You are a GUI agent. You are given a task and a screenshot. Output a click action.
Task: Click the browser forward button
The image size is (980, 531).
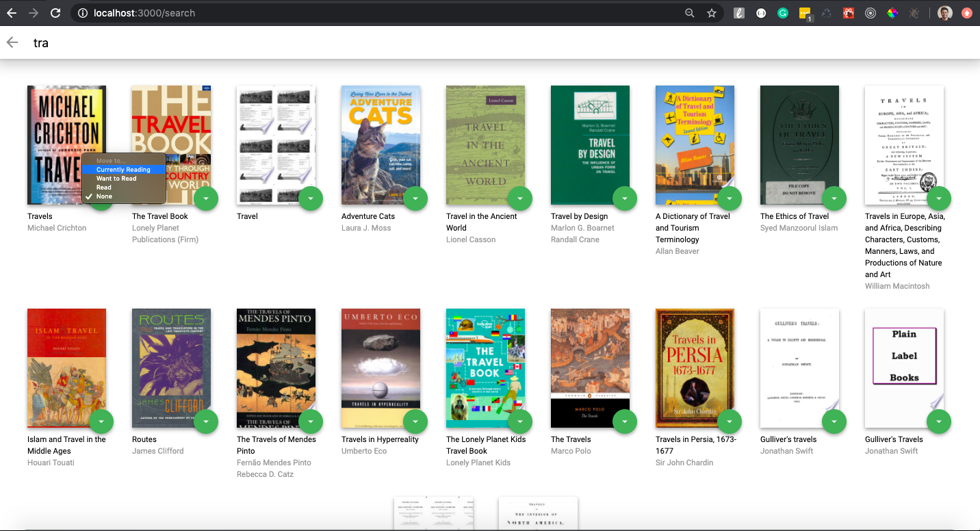(x=34, y=13)
